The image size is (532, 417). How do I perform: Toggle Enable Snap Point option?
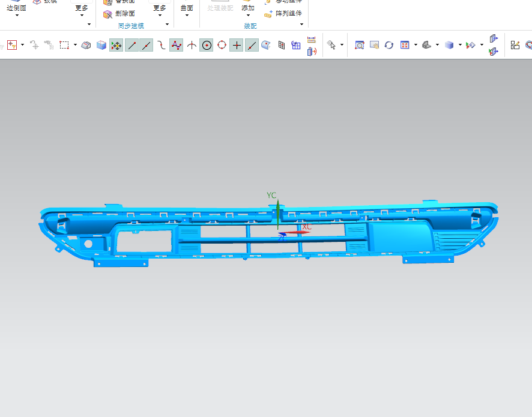coord(116,45)
